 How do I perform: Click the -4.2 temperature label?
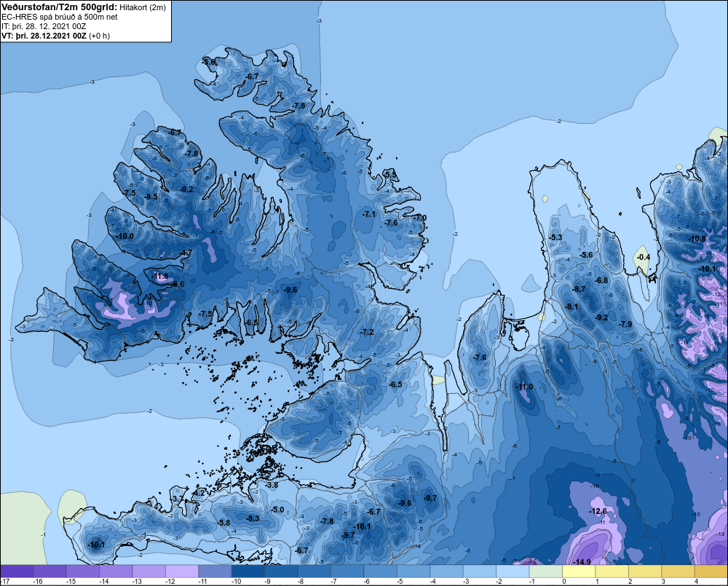198,493
